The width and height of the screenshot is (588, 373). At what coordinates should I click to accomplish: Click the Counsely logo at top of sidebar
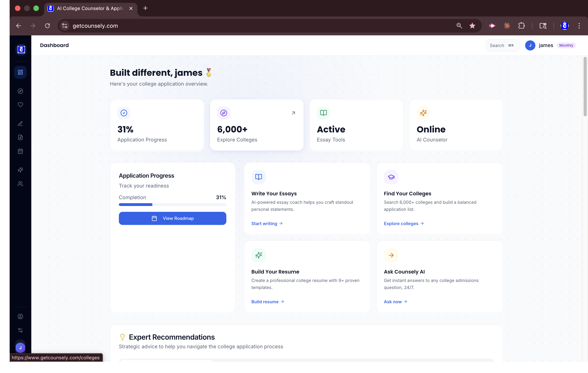tap(21, 50)
